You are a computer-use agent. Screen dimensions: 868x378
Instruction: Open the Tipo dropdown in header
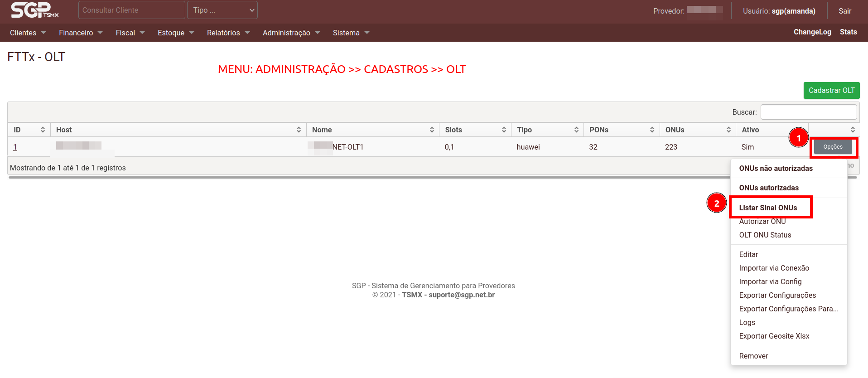tap(222, 10)
